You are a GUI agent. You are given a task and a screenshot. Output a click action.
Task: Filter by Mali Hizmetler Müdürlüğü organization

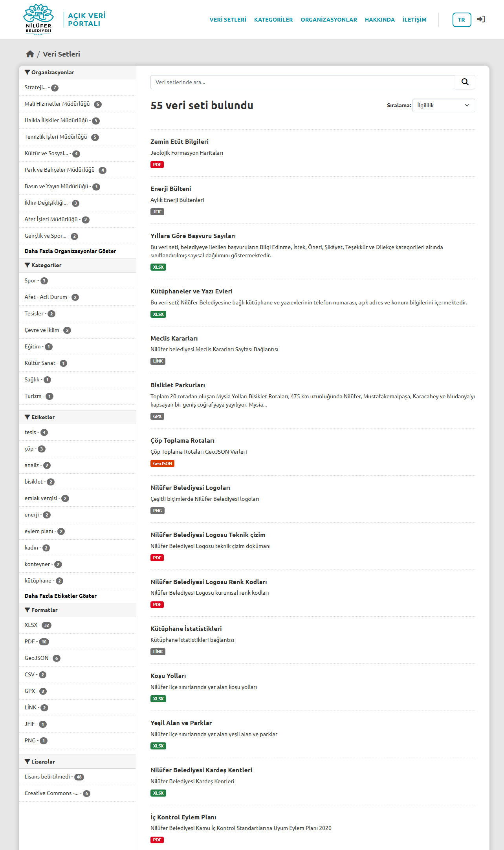57,104
